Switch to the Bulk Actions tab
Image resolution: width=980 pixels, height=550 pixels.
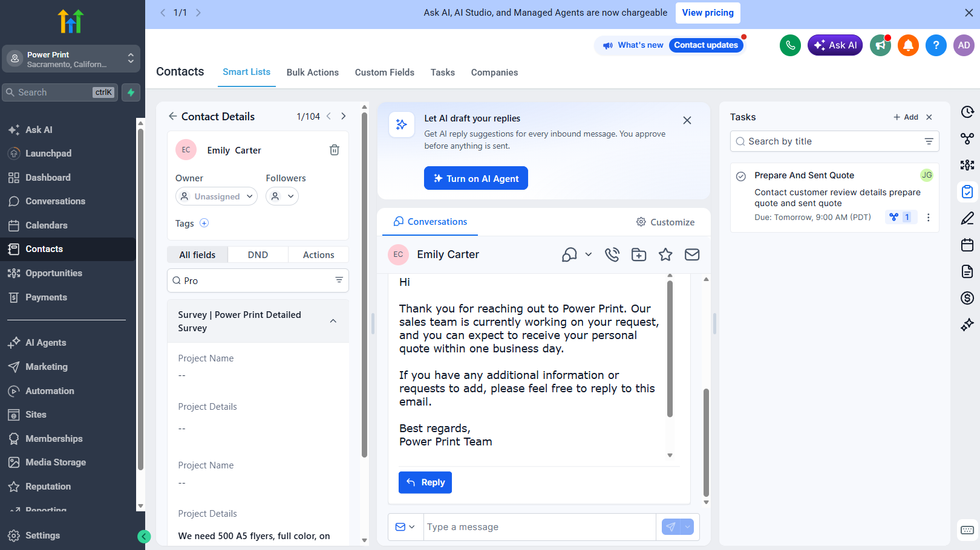[x=313, y=73]
